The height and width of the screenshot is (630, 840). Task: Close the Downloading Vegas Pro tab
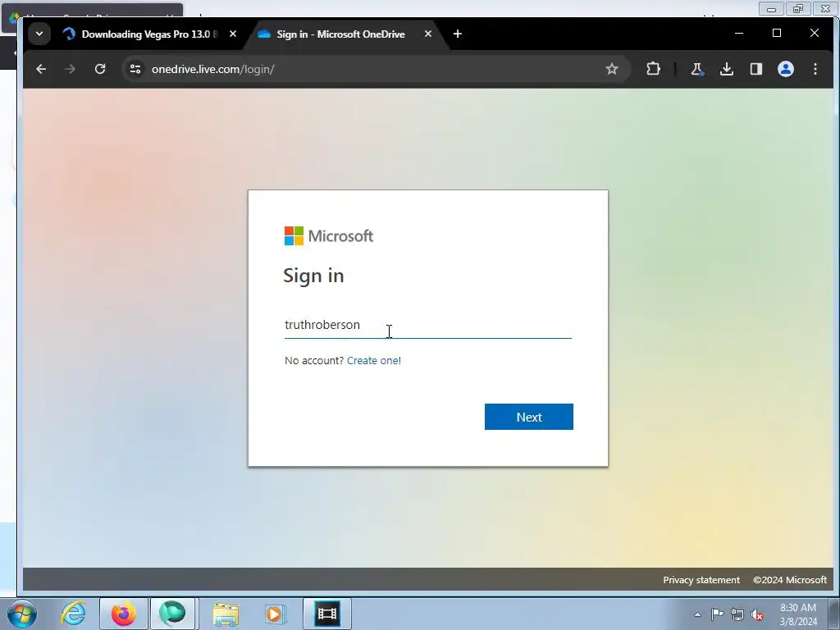click(232, 34)
